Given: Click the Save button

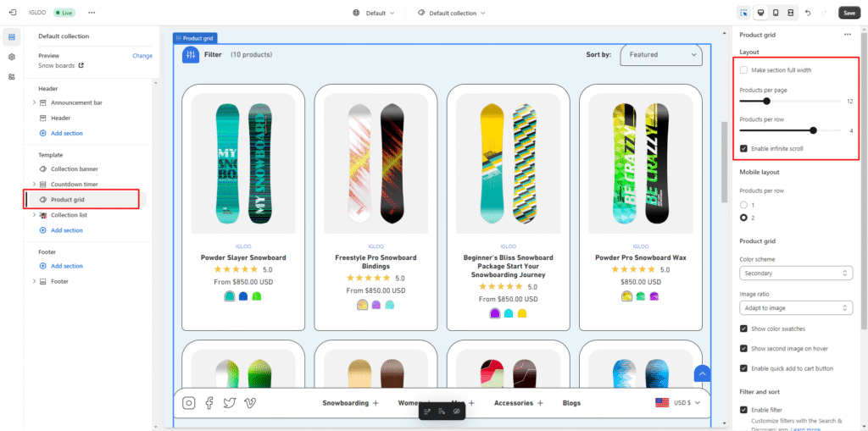Looking at the screenshot, I should coord(849,13).
